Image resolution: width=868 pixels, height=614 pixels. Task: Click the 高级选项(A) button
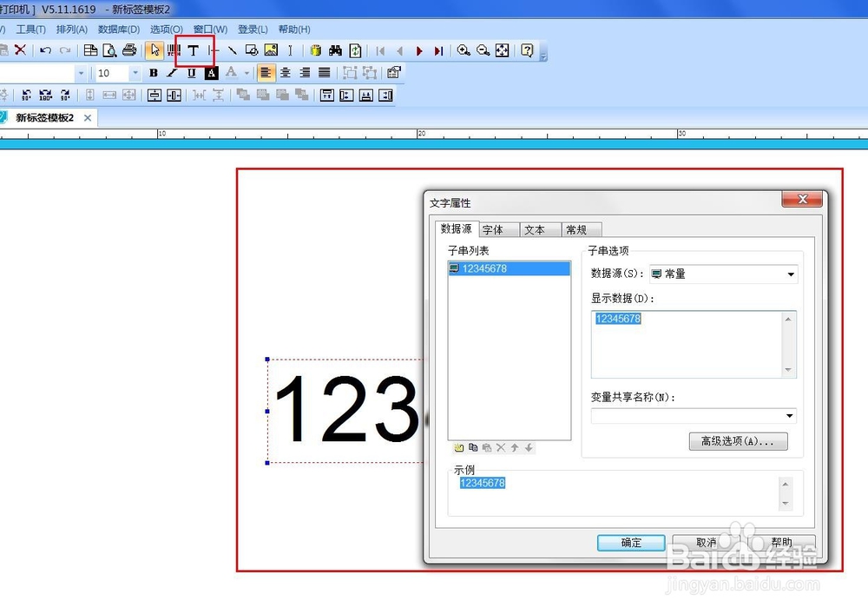[738, 441]
